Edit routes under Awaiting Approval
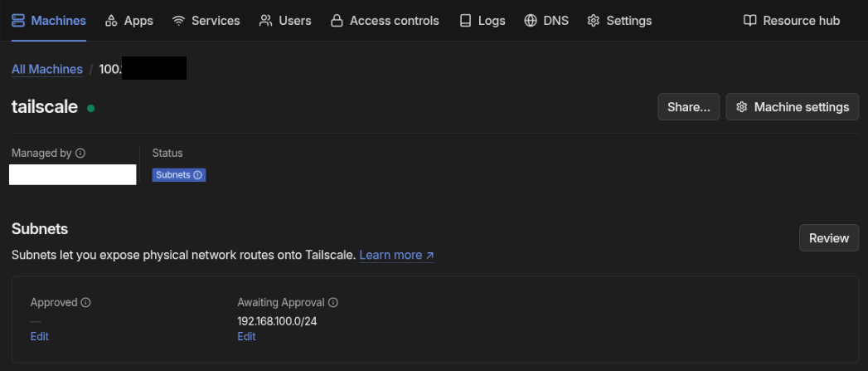The image size is (868, 371). pos(246,336)
